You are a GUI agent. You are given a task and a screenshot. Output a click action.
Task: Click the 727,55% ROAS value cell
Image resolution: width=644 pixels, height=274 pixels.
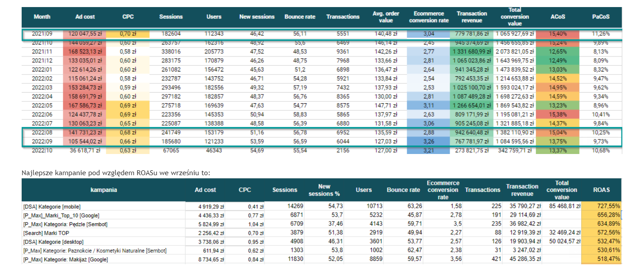pos(601,206)
